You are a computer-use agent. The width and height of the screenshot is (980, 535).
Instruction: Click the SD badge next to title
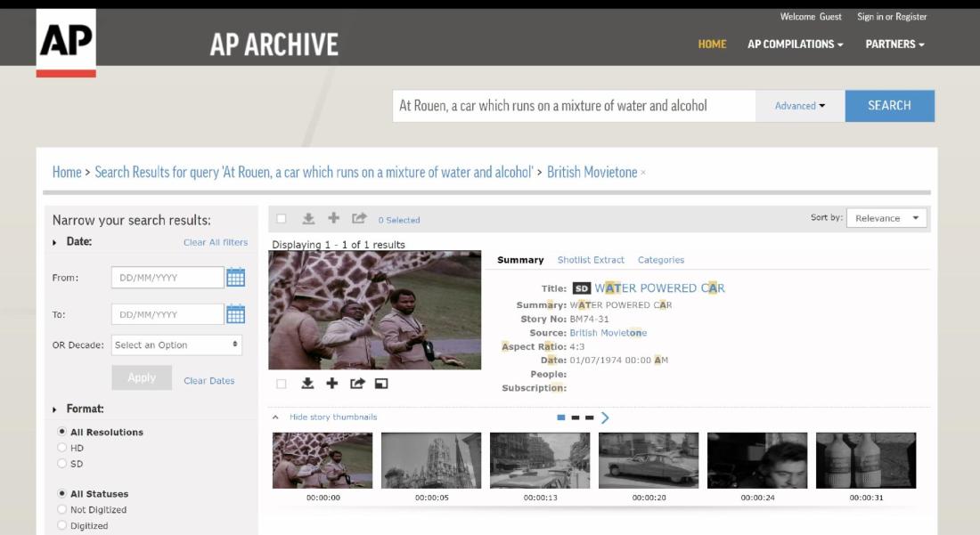(581, 288)
